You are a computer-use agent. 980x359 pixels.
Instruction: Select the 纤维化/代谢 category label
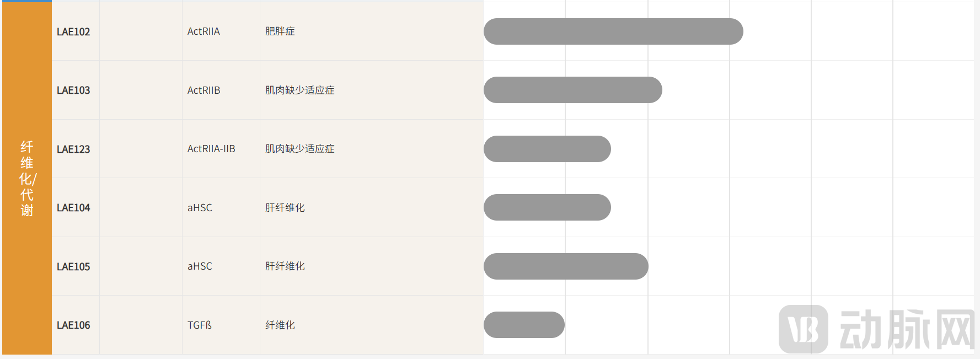pos(27,178)
